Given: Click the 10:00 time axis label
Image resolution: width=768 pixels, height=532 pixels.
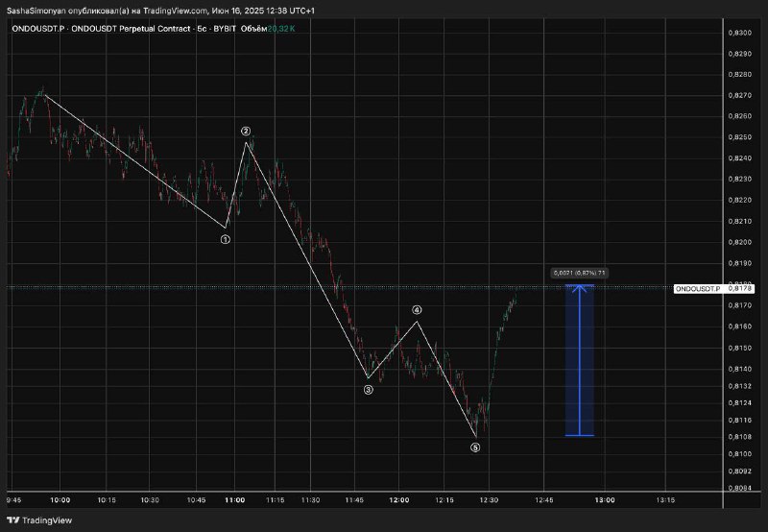Looking at the screenshot, I should click(x=60, y=500).
